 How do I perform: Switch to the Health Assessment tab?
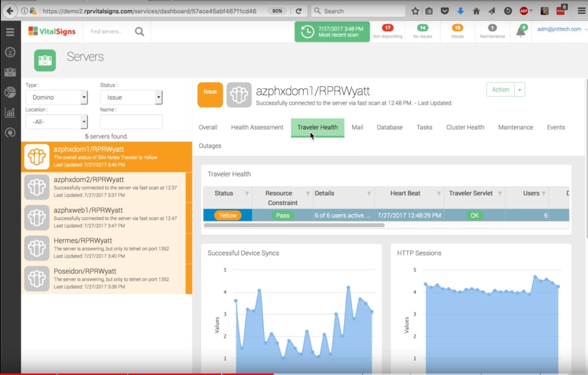point(257,127)
